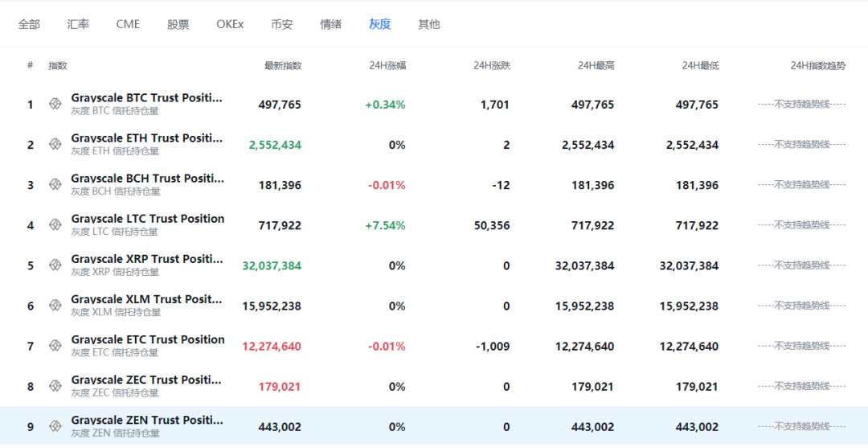868x448 pixels.
Task: Click the Grayscale ETC Trust row icon
Action: tap(55, 346)
